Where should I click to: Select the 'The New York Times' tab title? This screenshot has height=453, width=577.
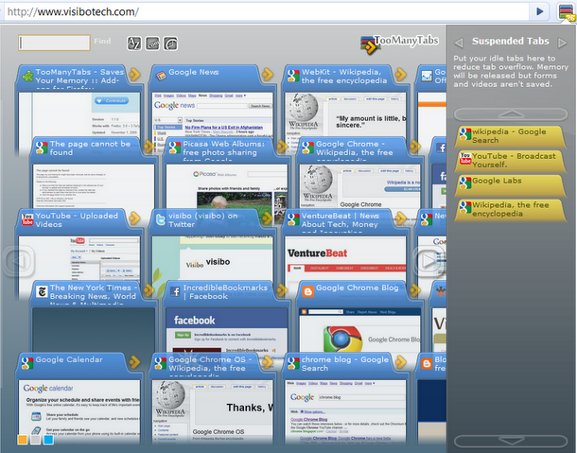(93, 294)
